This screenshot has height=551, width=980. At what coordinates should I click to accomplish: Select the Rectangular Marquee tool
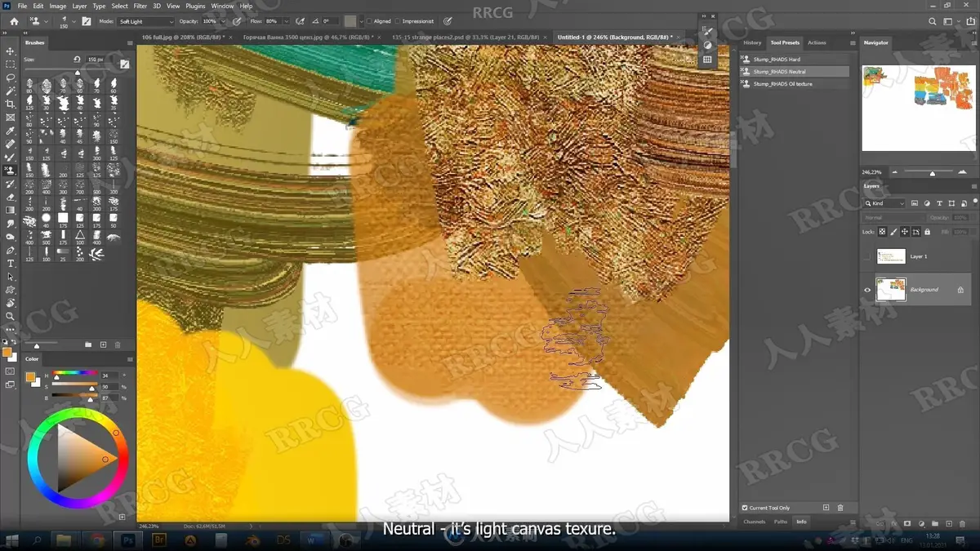tap(11, 64)
